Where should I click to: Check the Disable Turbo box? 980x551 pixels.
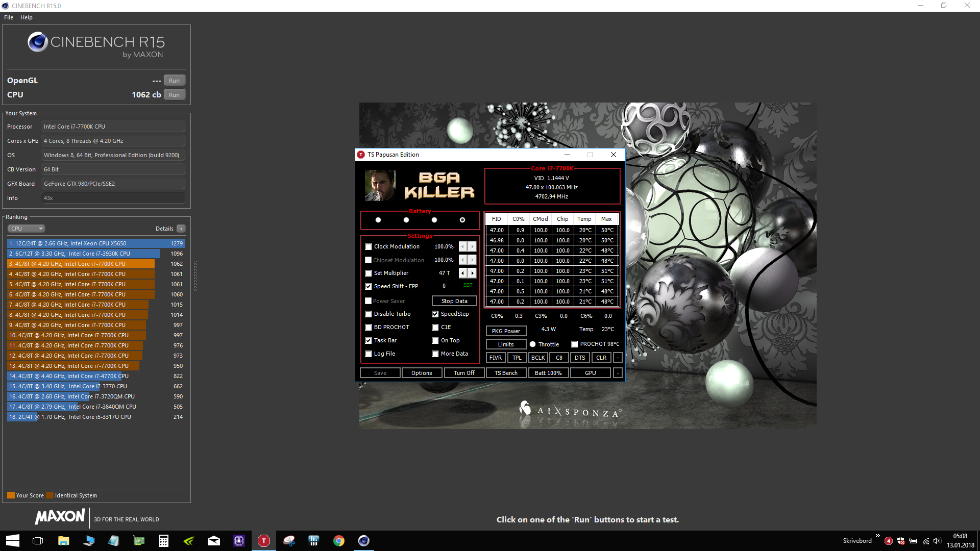[369, 314]
